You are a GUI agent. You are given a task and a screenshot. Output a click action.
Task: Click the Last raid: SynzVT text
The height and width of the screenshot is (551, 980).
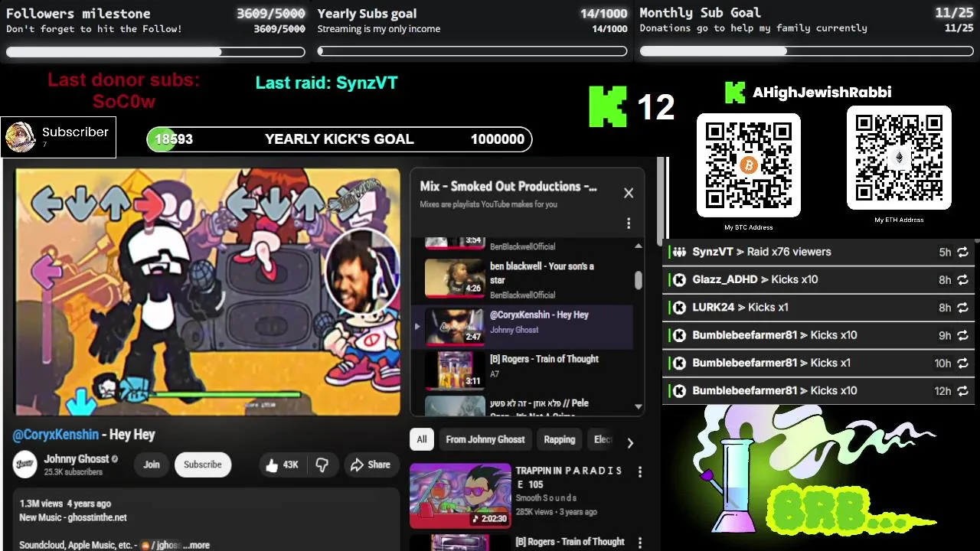[327, 83]
